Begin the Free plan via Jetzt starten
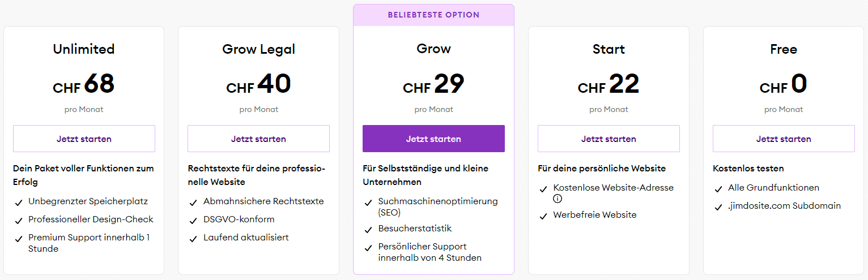This screenshot has width=868, height=280. 784,139
